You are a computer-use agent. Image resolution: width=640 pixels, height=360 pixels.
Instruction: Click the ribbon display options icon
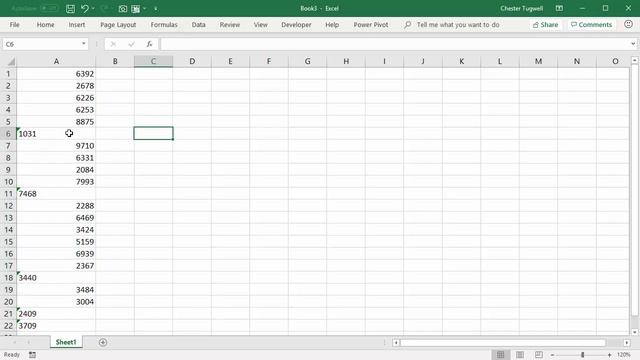559,8
